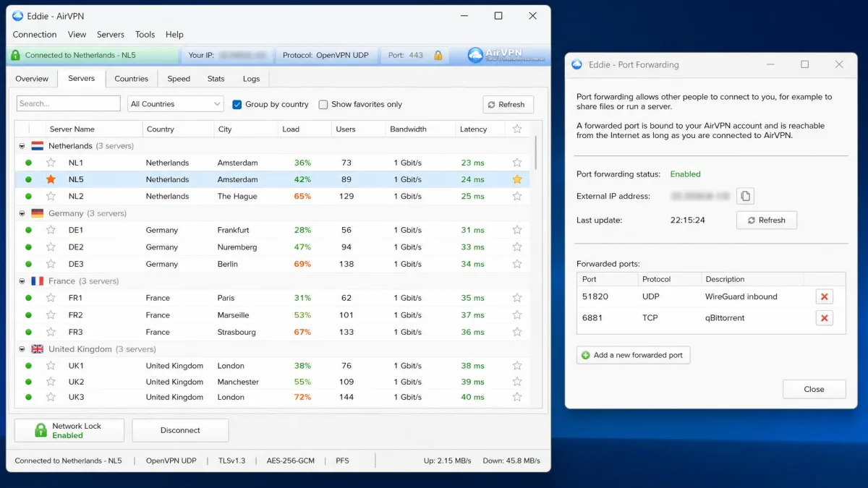
Task: Click the France flag icon
Action: (38, 281)
